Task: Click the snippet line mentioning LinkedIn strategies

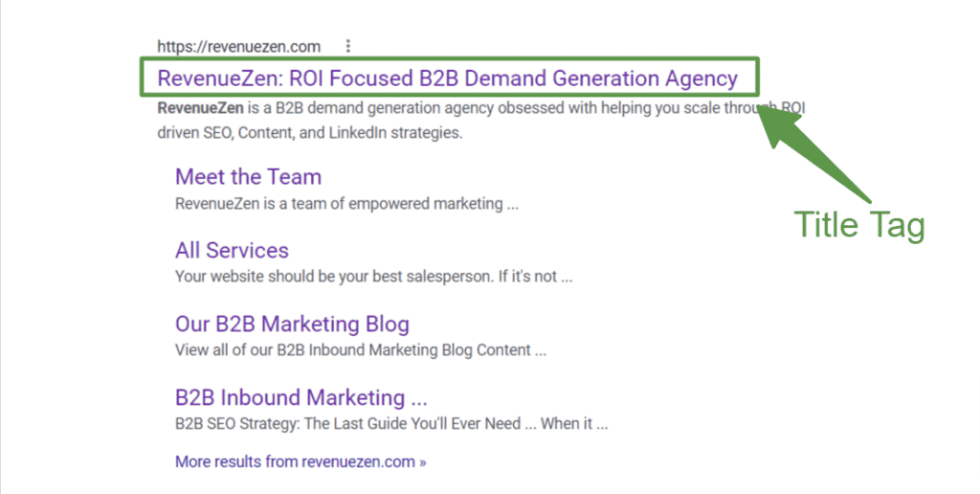Action: tap(310, 132)
